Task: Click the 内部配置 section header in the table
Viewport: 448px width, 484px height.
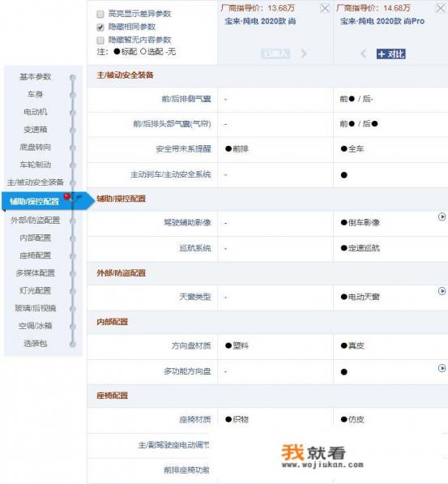Action: tap(113, 322)
